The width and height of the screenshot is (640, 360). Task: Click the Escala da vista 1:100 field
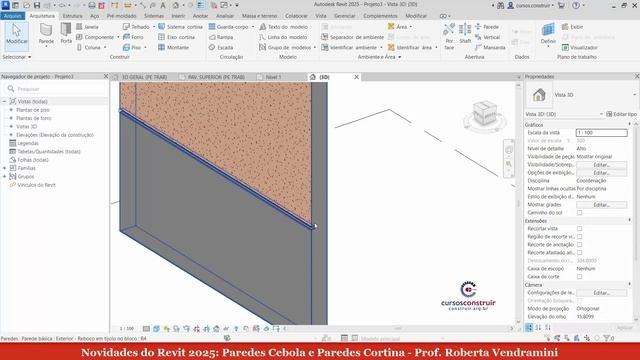[x=601, y=133]
